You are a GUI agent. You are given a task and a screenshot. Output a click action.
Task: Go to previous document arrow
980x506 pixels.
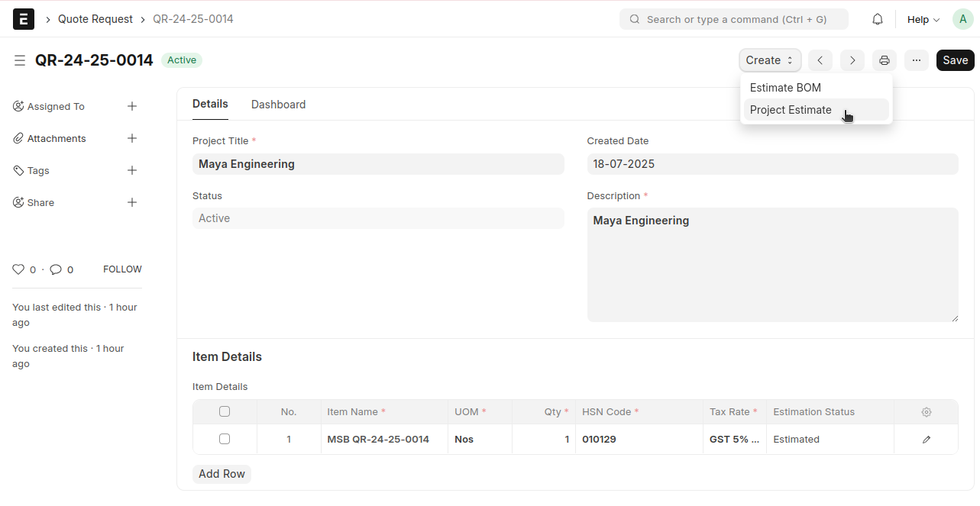[x=820, y=60]
